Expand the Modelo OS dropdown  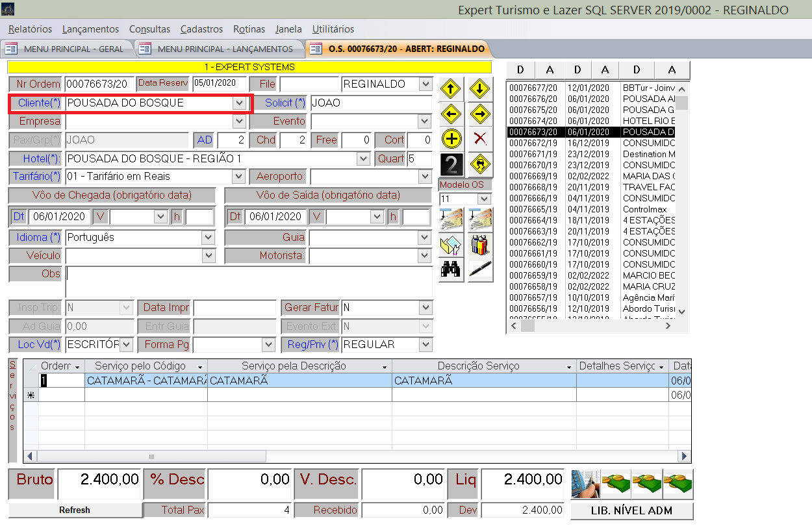click(484, 199)
